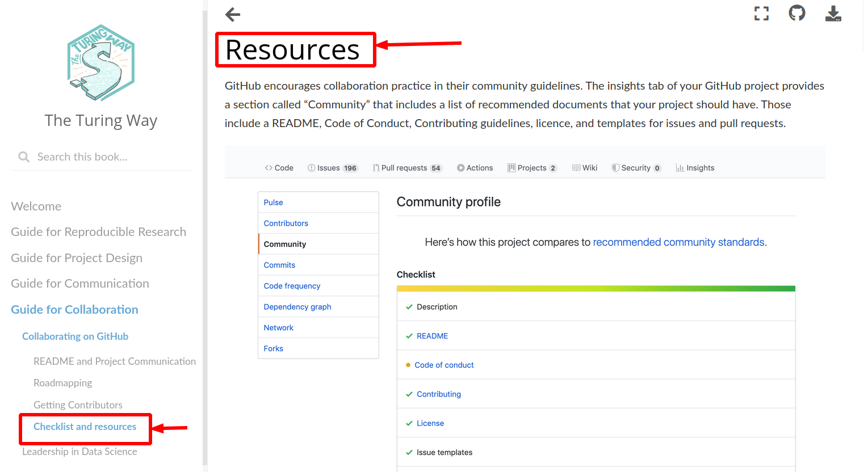This screenshot has width=868, height=472.
Task: Click the Security tab
Action: pyautogui.click(x=636, y=168)
